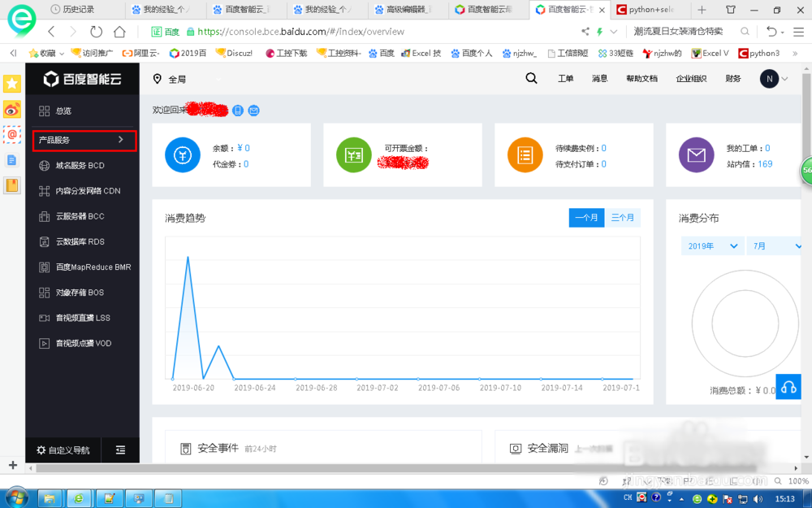Select the 三个月 trend range
Viewport: 812px width, 508px height.
(623, 218)
